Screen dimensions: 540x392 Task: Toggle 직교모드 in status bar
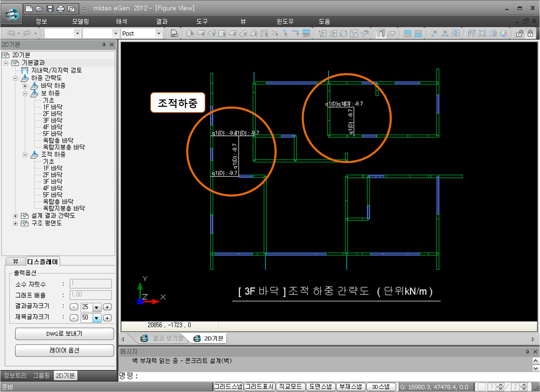pyautogui.click(x=291, y=387)
